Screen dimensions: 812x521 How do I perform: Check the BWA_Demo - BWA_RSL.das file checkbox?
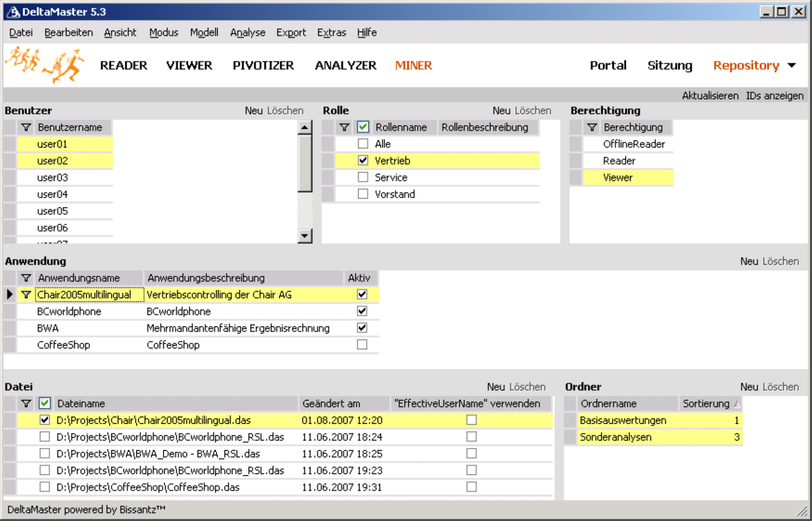click(45, 453)
